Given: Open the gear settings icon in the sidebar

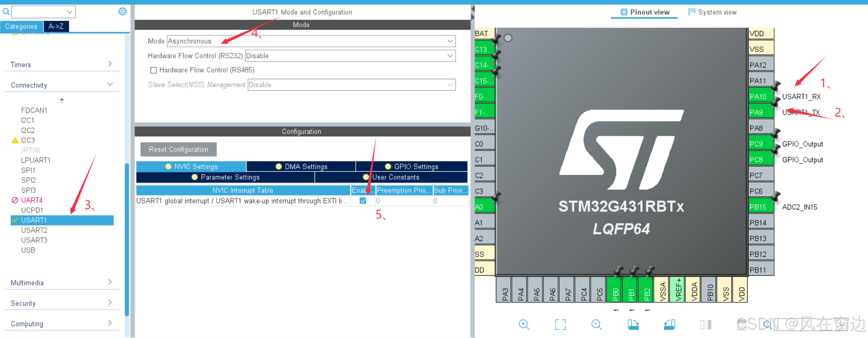Looking at the screenshot, I should tap(122, 12).
